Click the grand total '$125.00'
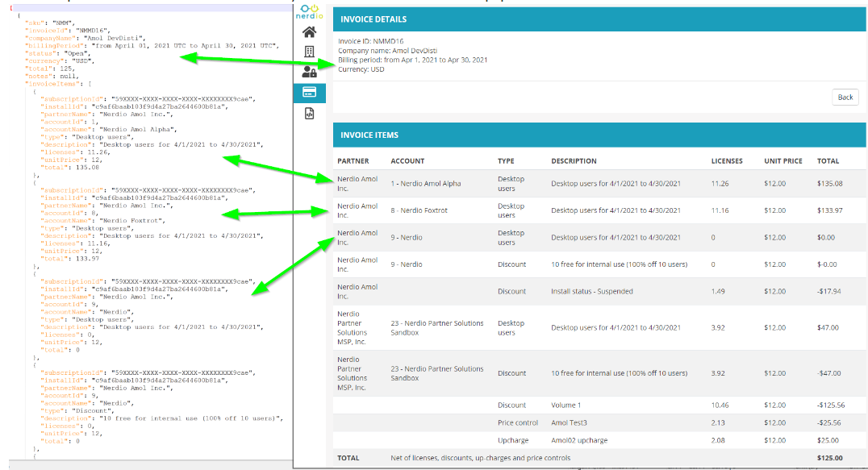The image size is (868, 470). point(830,458)
